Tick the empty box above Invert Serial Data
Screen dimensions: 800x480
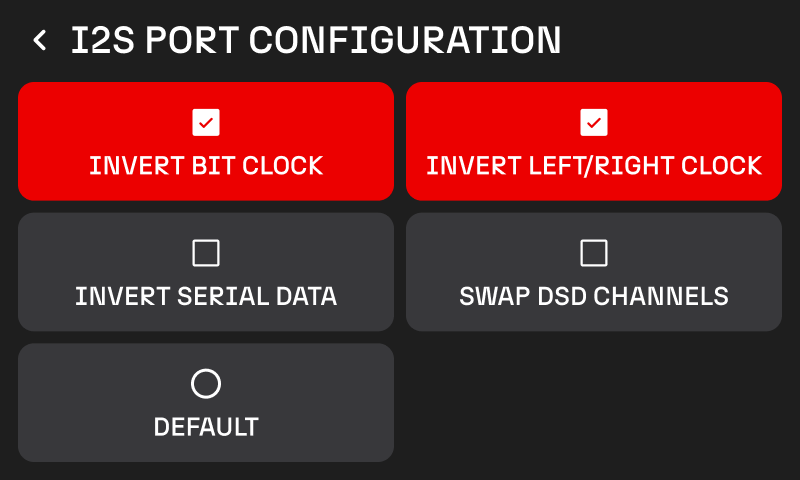pos(206,253)
